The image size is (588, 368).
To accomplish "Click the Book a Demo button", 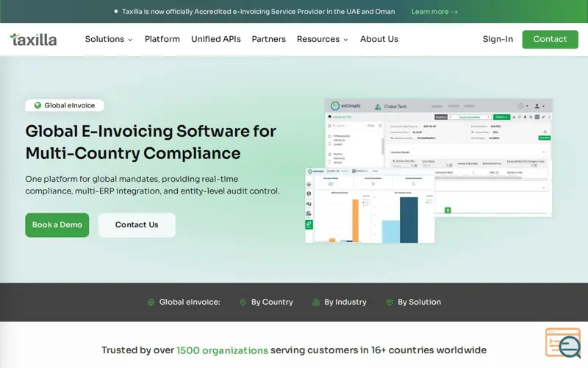I will coord(57,225).
